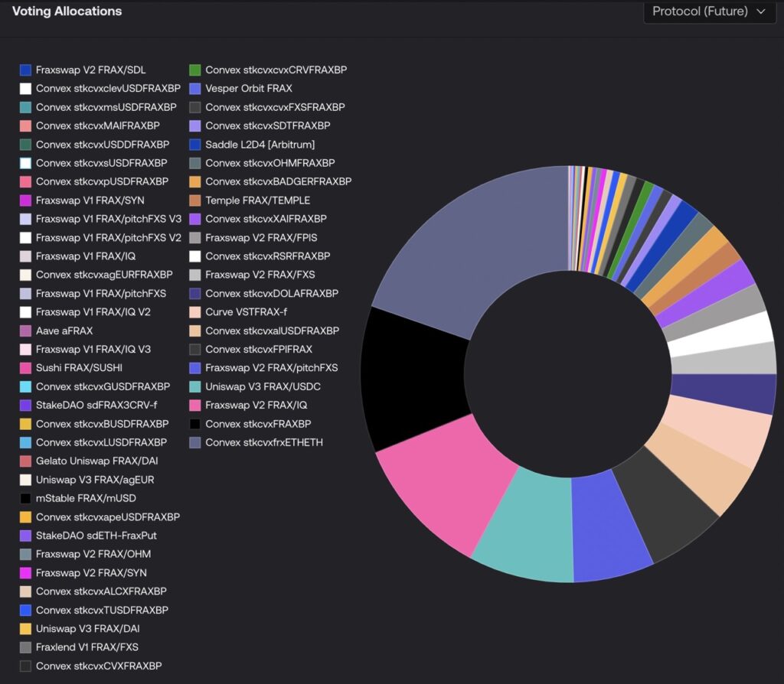Click legend label Fraxswap V2 FRAX/FPIS

click(262, 238)
